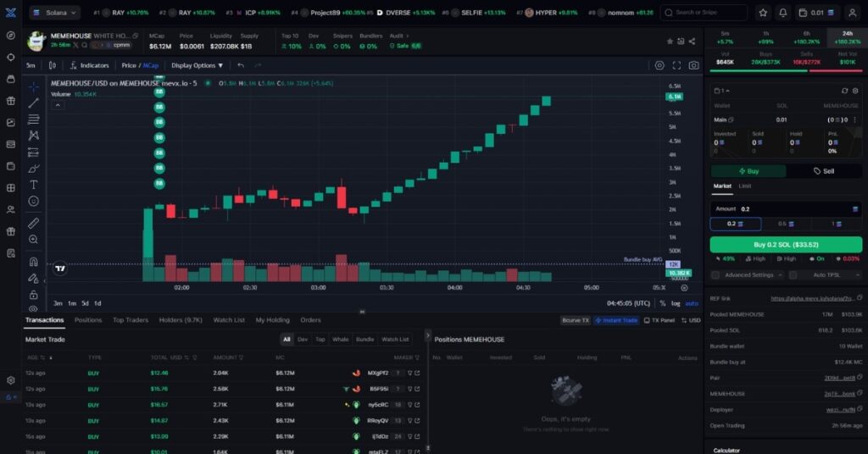Open the Display Options dropdown

(x=197, y=65)
